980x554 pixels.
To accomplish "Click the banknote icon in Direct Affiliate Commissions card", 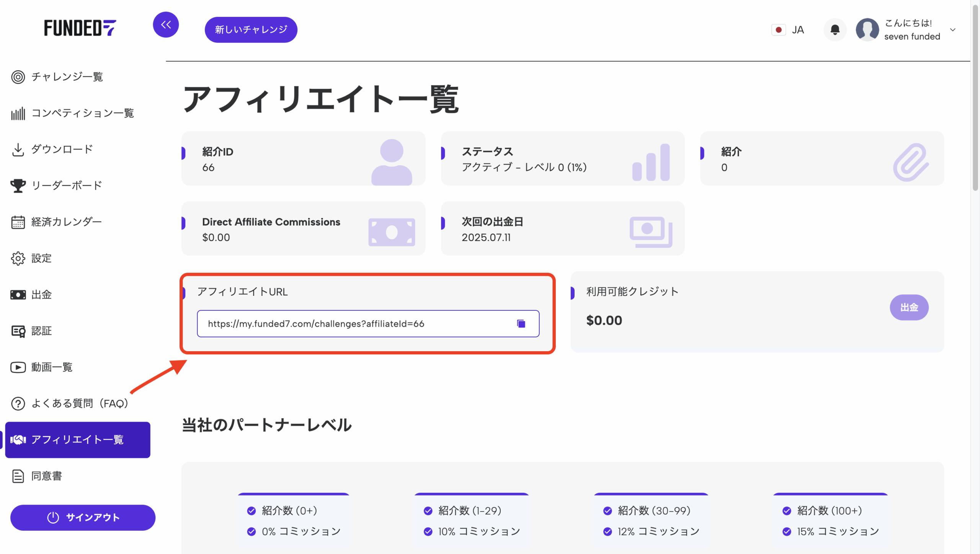I will (391, 232).
